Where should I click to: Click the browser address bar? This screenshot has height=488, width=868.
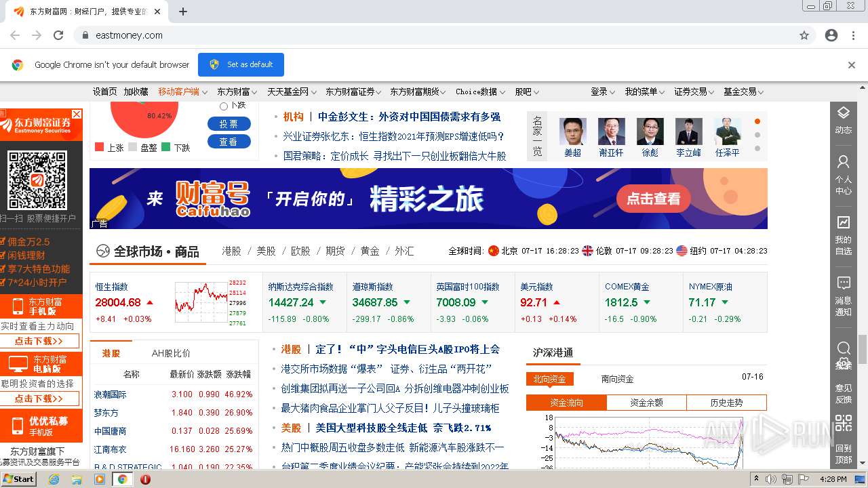[434, 35]
